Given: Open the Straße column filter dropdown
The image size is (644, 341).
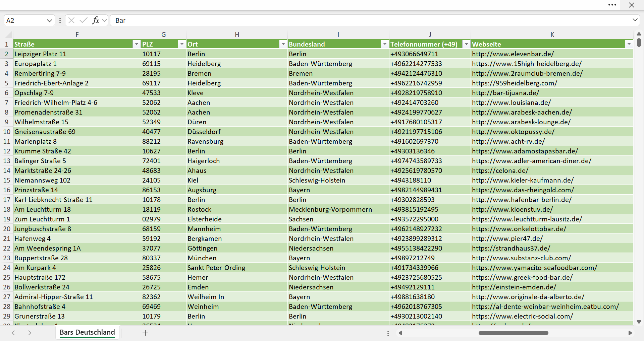Looking at the screenshot, I should click(136, 44).
